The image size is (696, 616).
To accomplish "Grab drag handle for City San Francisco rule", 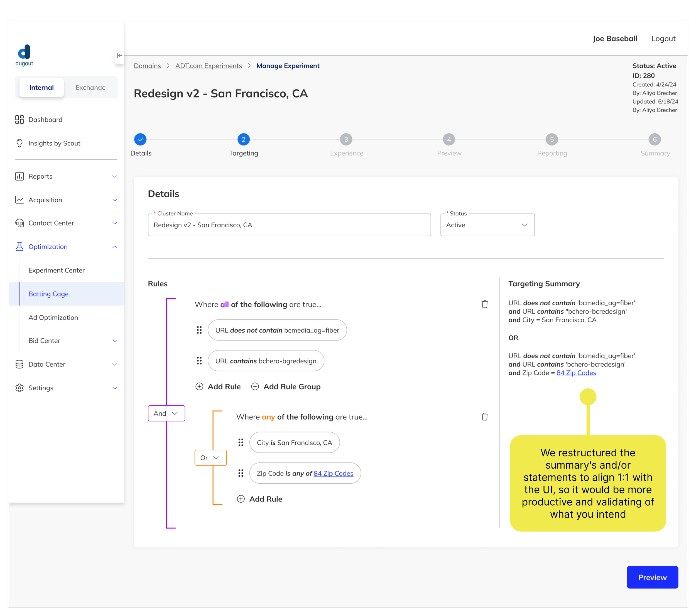I will (241, 443).
